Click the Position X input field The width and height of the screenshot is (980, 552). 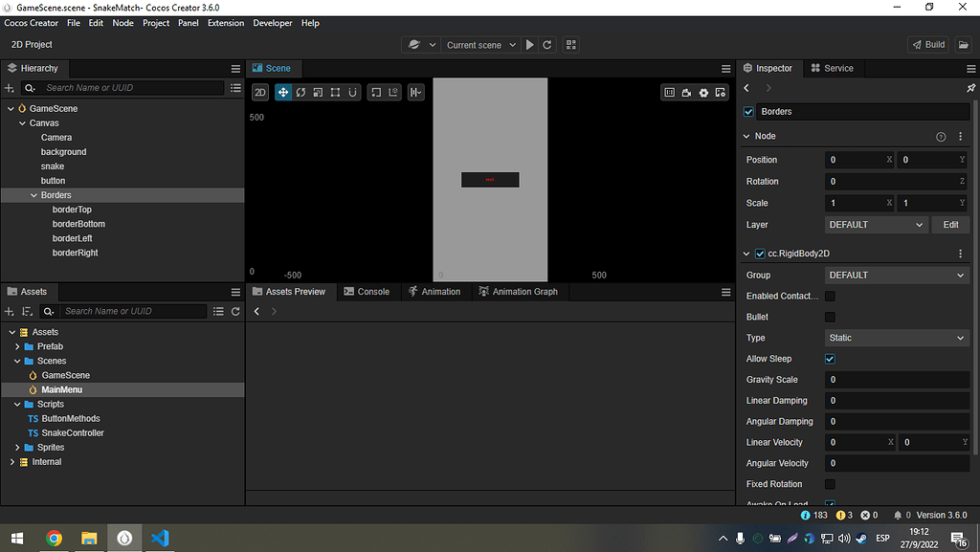click(859, 160)
